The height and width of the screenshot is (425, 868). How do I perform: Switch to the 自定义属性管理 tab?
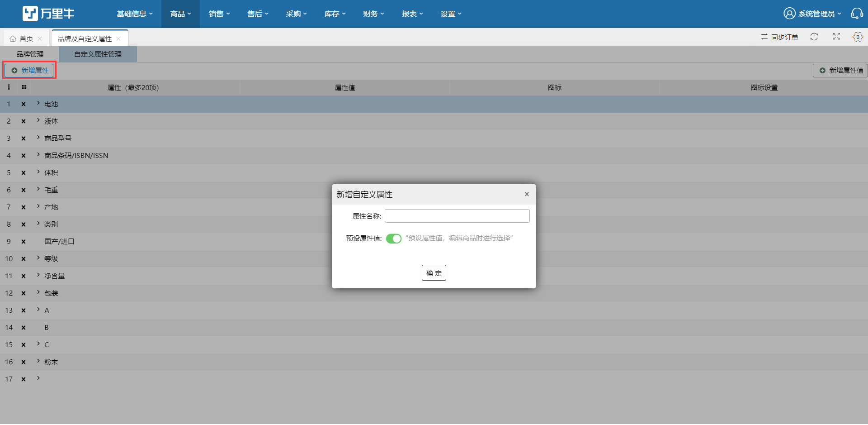point(98,54)
